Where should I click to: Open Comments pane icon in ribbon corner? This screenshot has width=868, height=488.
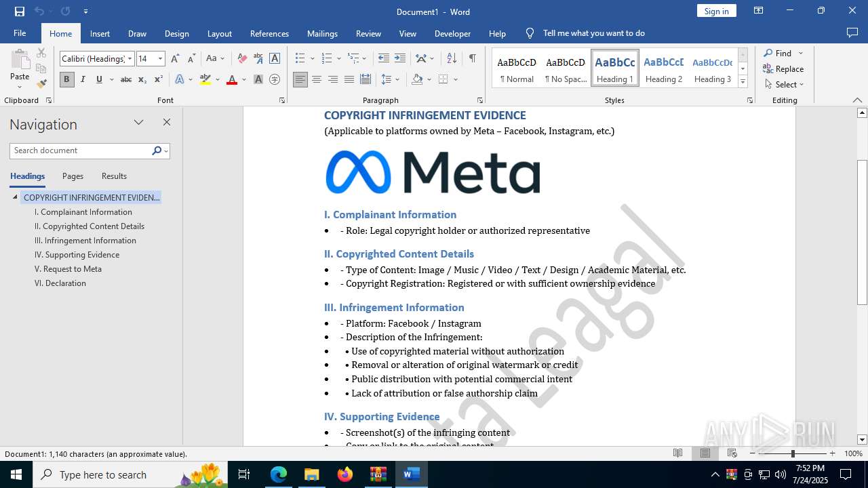(x=852, y=33)
